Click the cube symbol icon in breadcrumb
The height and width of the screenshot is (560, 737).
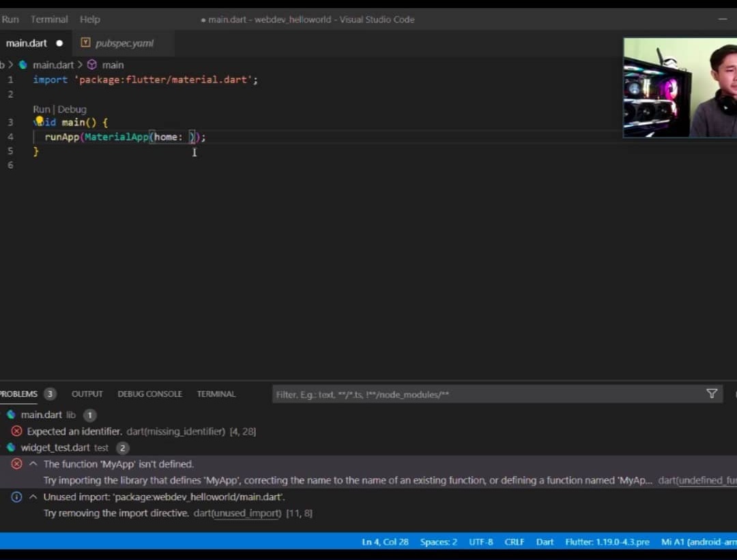click(92, 65)
